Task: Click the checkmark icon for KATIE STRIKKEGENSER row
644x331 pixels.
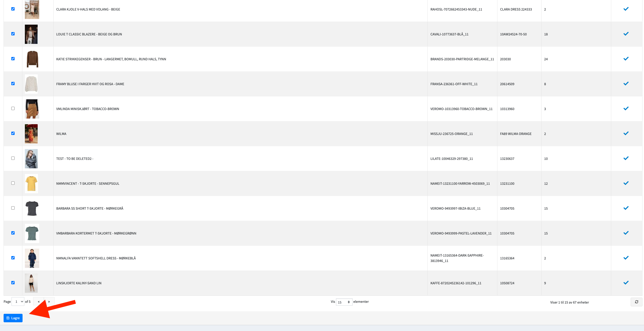Action: [x=626, y=59]
